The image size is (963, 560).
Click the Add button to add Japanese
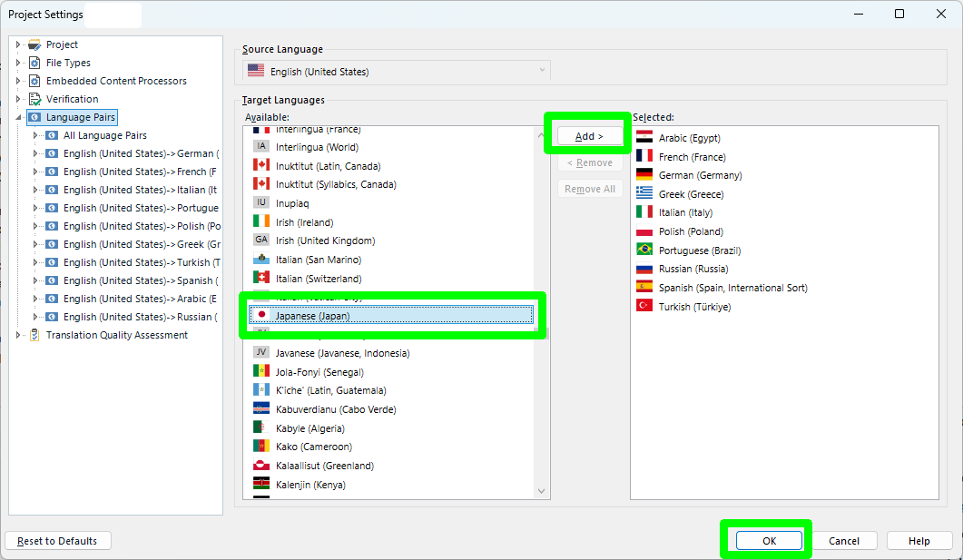(588, 133)
